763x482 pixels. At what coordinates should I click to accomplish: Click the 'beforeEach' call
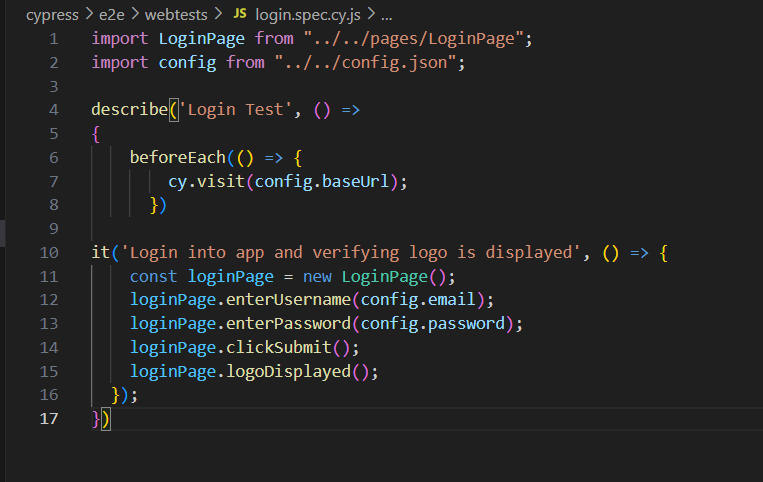tap(178, 157)
